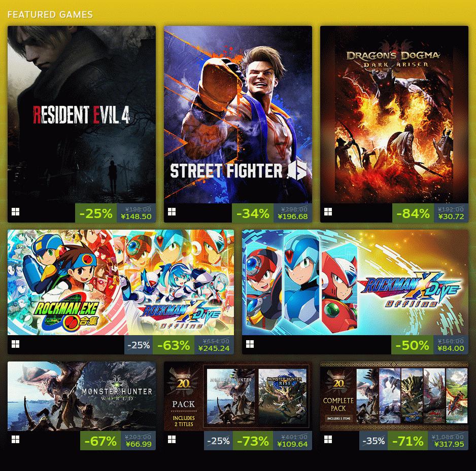
Task: Open Rockman EXE and X Dive bundle banner
Action: (121, 282)
